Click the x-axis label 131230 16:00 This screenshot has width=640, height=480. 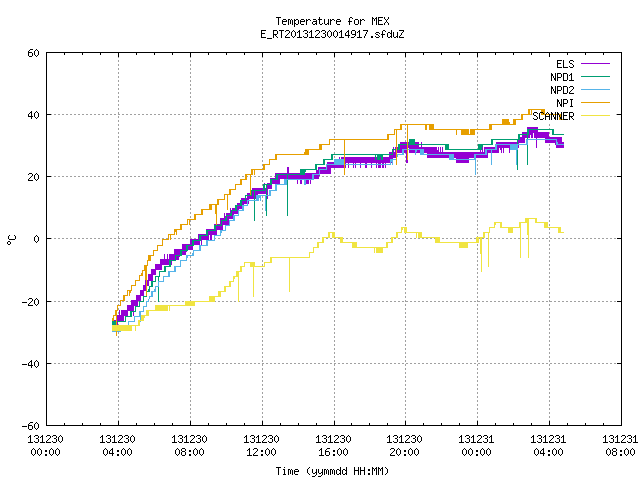point(333,446)
